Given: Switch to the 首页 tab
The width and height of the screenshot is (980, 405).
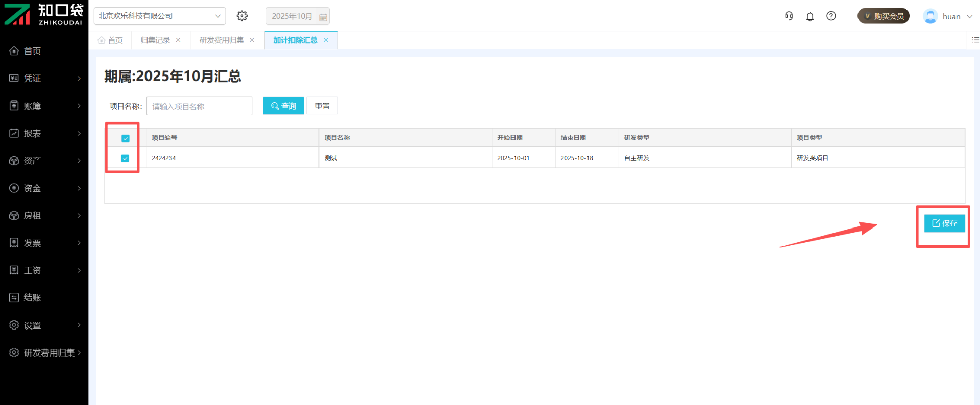Looking at the screenshot, I should 111,40.
